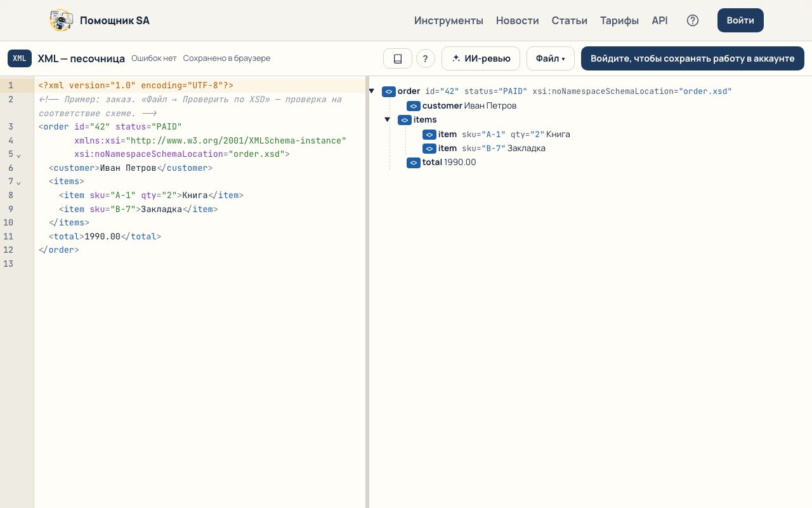Open the API nav link
Image resolution: width=812 pixels, height=508 pixels.
tap(660, 20)
